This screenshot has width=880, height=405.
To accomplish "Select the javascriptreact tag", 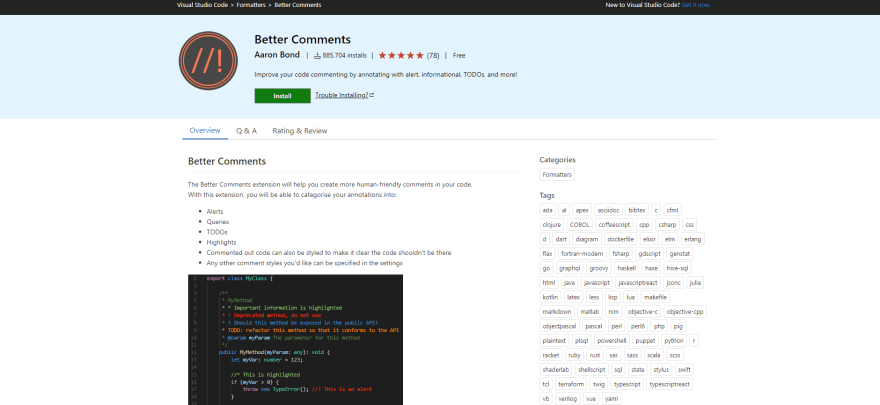I will coord(638,283).
